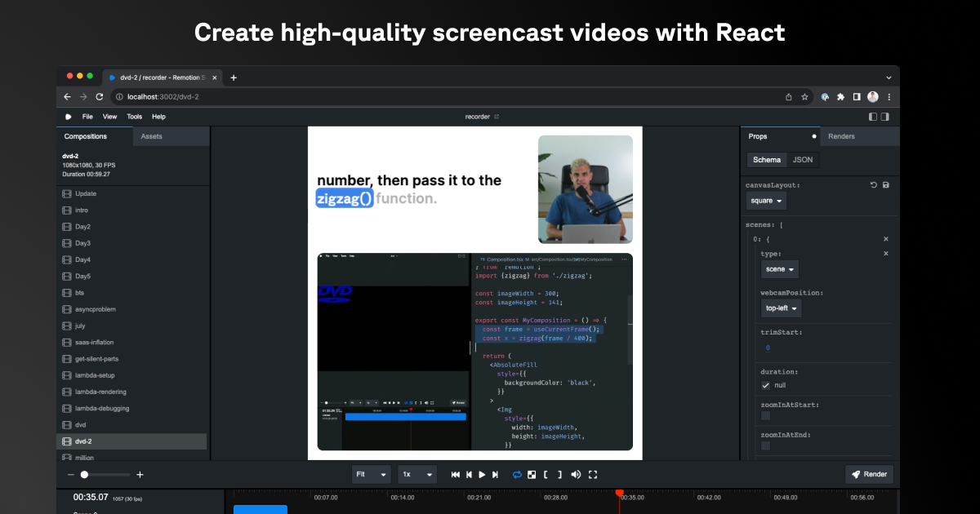The height and width of the screenshot is (514, 980).
Task: Clear the type field with its X icon
Action: point(886,254)
